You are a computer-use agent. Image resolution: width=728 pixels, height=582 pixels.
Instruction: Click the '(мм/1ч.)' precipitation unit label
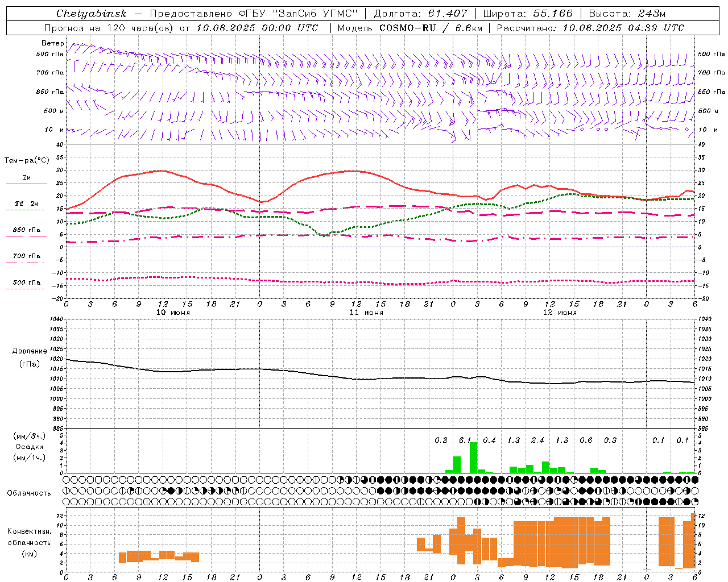30,458
